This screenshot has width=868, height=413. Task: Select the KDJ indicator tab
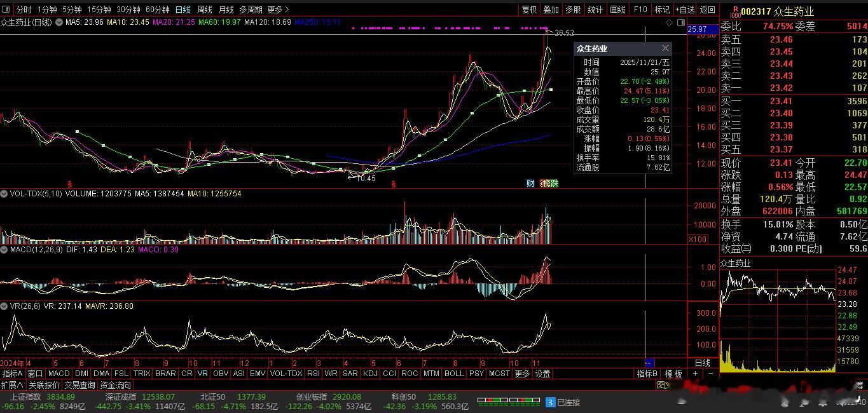(369, 374)
